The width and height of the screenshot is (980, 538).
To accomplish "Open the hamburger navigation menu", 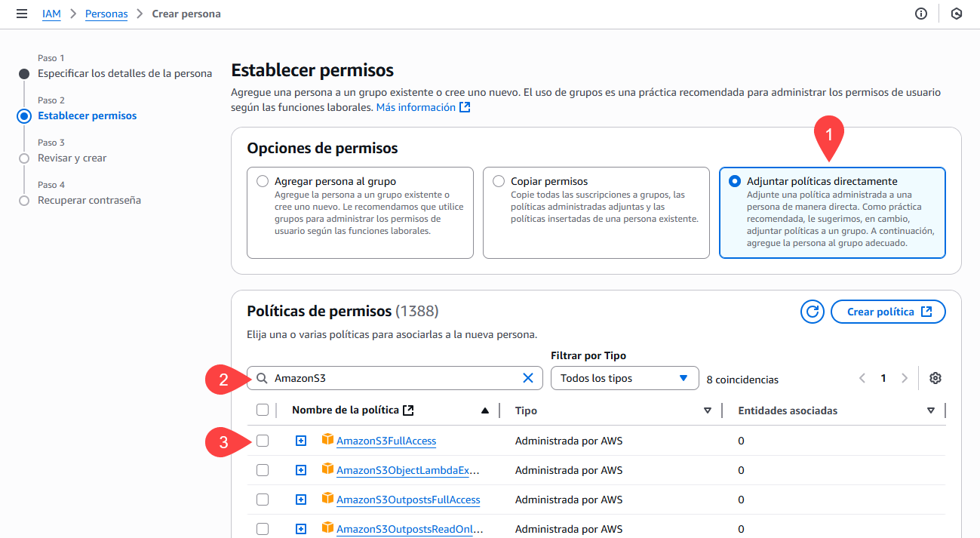I will (x=22, y=14).
